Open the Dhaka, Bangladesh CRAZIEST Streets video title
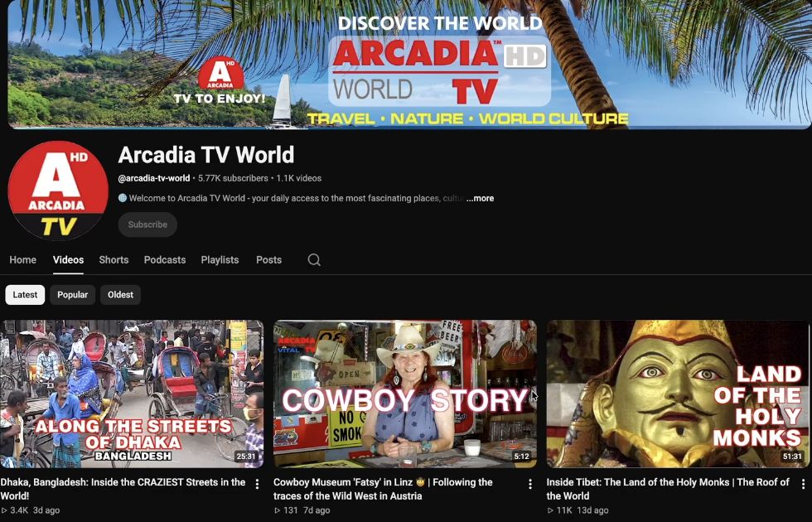The width and height of the screenshot is (812, 522). (123, 489)
